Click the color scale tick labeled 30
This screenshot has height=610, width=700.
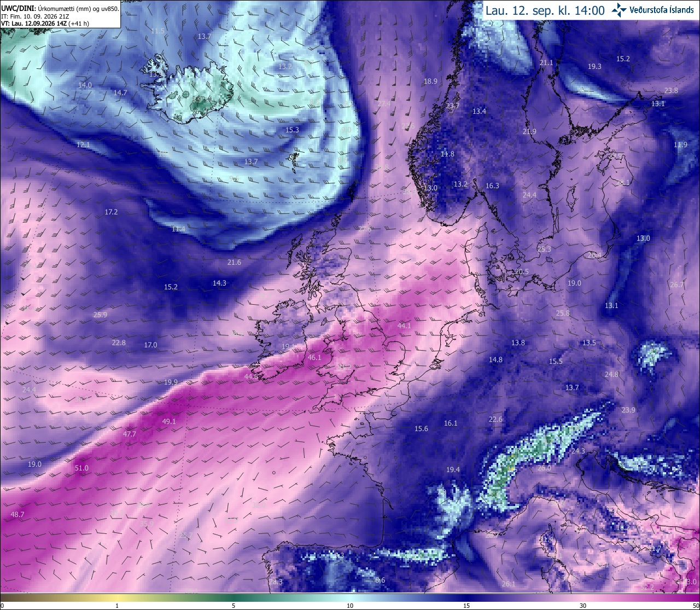point(583,606)
